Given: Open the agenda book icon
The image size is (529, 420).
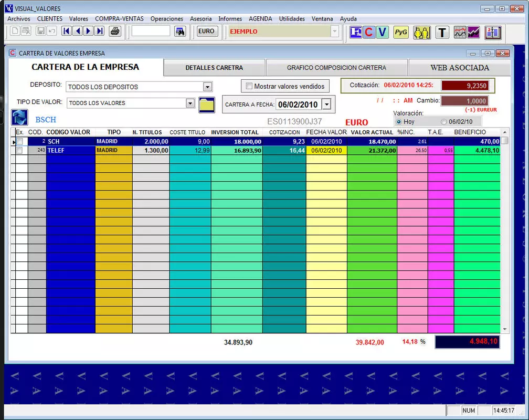Looking at the screenshot, I should [x=493, y=33].
